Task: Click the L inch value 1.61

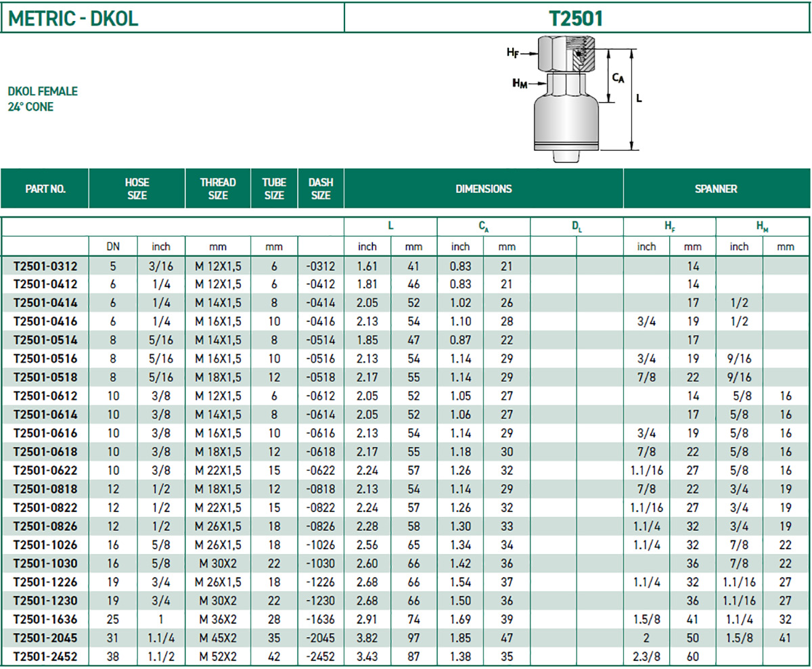Action: coord(367,267)
